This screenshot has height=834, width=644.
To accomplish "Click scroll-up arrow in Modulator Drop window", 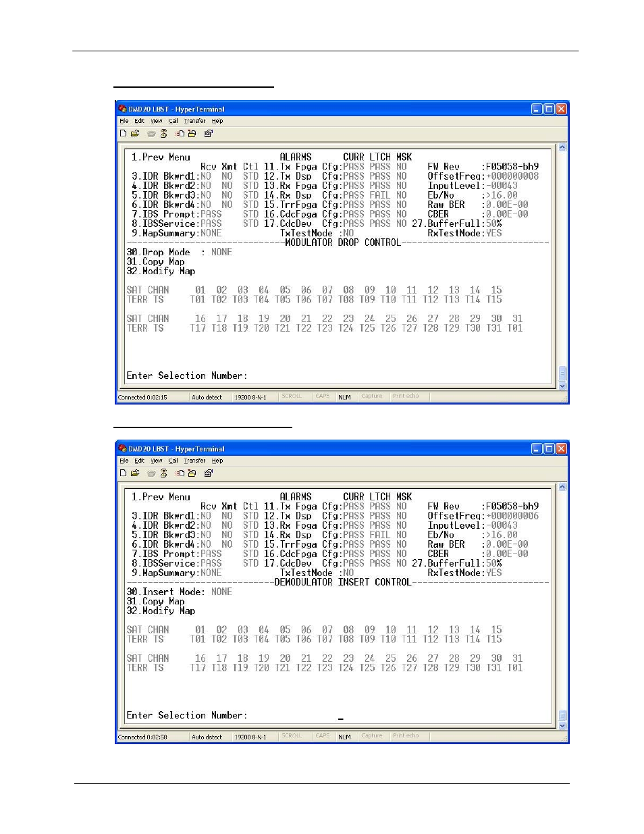I will pos(562,147).
